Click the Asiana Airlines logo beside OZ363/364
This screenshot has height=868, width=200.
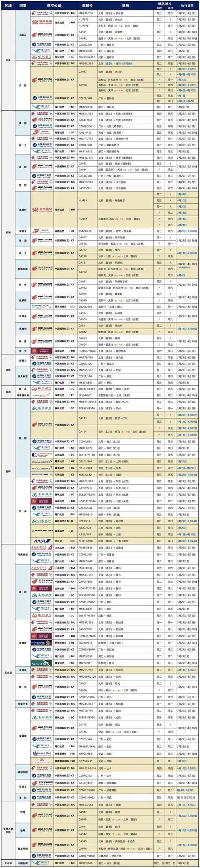click(42, 461)
